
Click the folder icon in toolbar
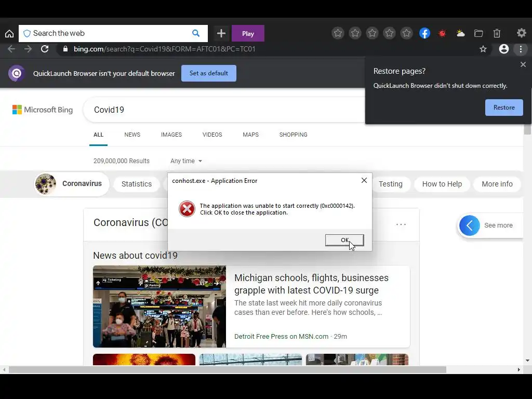tap(478, 33)
